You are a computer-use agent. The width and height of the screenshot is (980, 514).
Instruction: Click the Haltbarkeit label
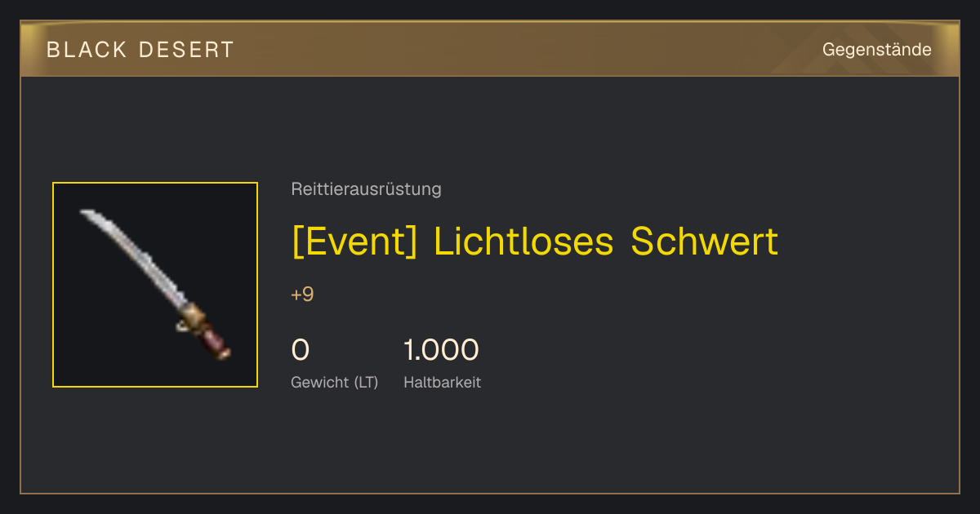coord(442,383)
